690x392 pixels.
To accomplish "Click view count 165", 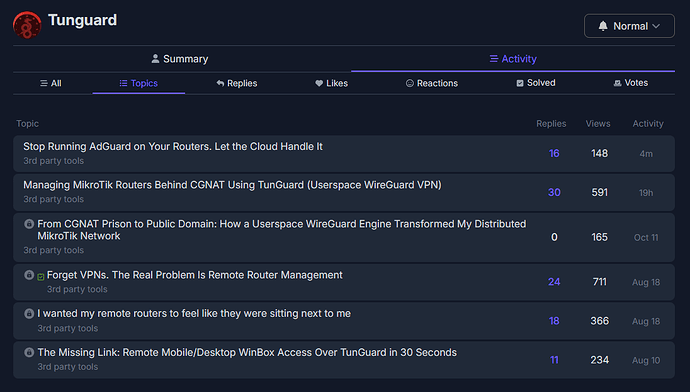I will 599,238.
